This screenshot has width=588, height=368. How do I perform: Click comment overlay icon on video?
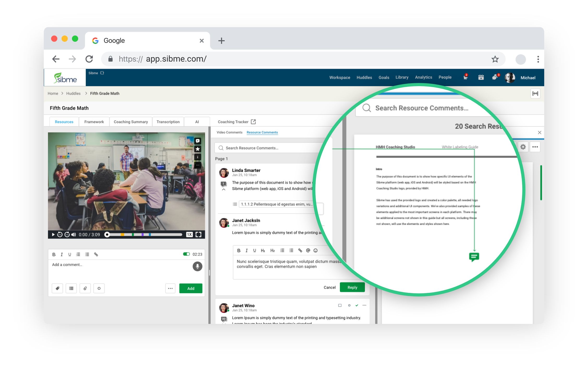tap(198, 141)
